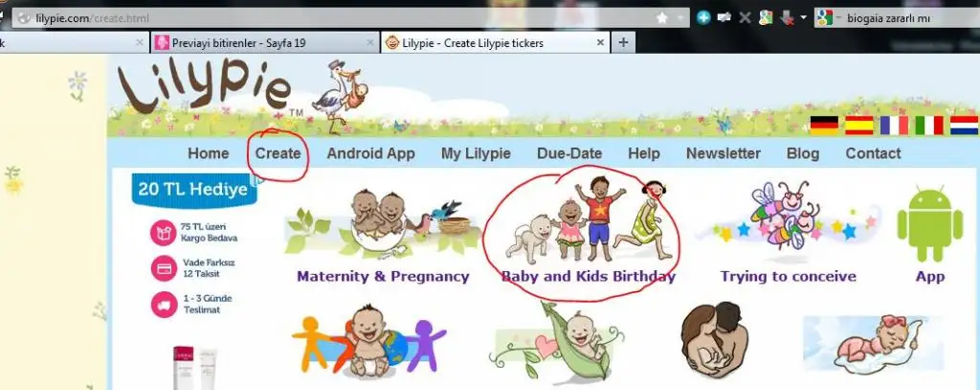Bookmark page with the star icon
The height and width of the screenshot is (390, 980).
tap(662, 18)
